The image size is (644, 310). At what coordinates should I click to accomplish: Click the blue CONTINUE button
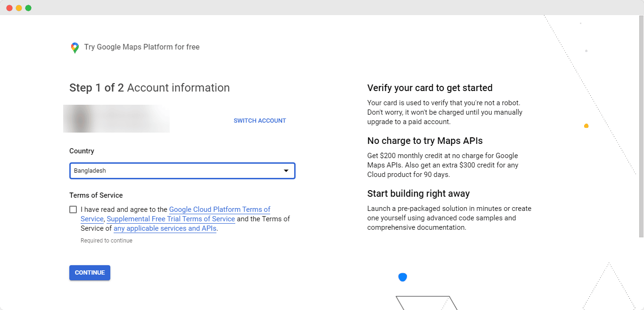coord(90,273)
